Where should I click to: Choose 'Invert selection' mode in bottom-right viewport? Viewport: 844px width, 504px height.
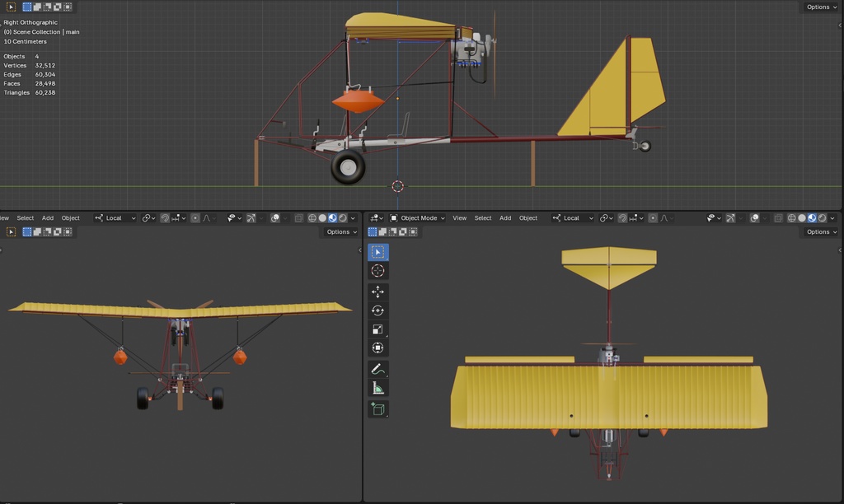click(403, 232)
